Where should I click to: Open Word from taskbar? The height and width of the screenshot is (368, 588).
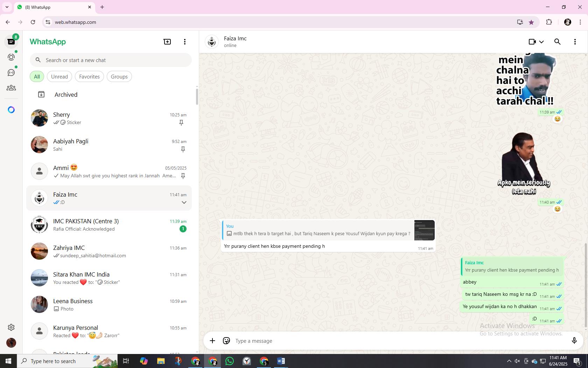tap(281, 361)
